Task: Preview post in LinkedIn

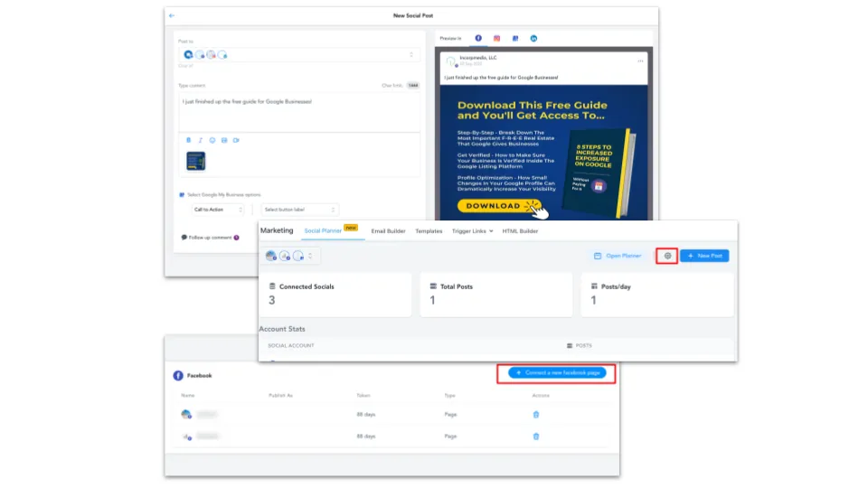Action: [533, 38]
